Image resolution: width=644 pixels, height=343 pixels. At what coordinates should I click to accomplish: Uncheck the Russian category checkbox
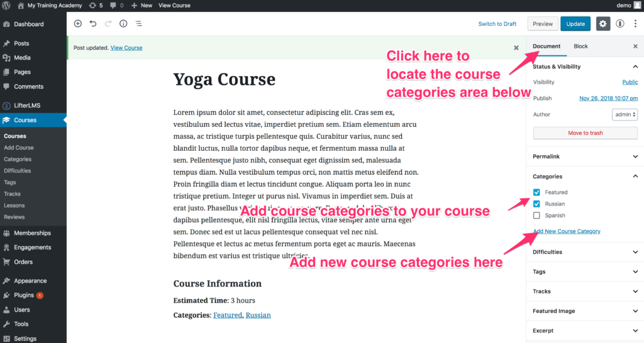point(536,204)
